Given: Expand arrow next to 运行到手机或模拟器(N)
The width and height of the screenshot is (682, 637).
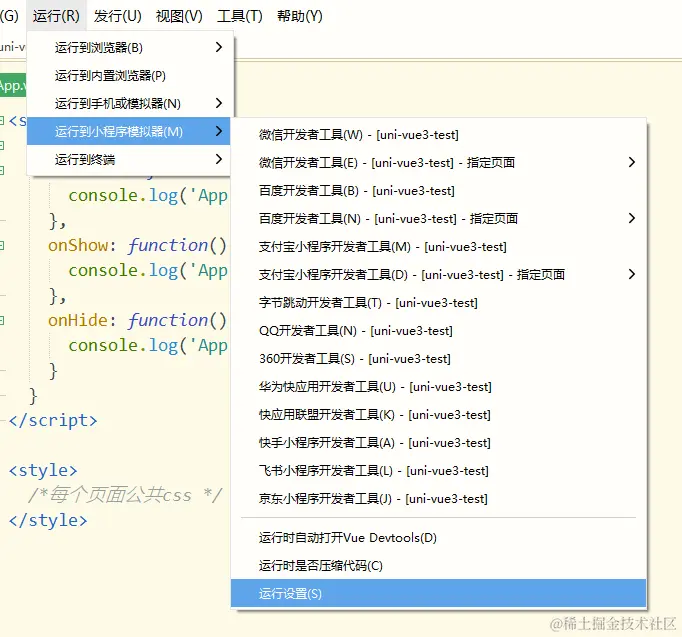Looking at the screenshot, I should point(219,103).
